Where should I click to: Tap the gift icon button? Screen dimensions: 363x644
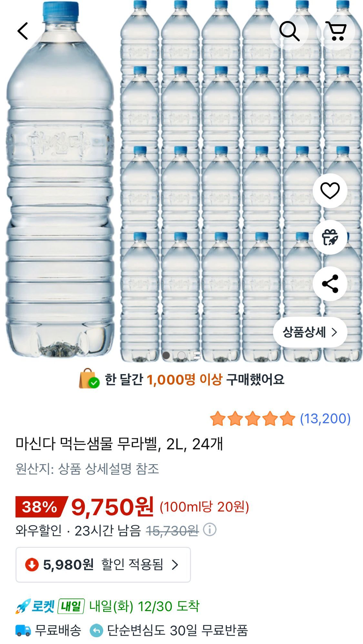(330, 237)
